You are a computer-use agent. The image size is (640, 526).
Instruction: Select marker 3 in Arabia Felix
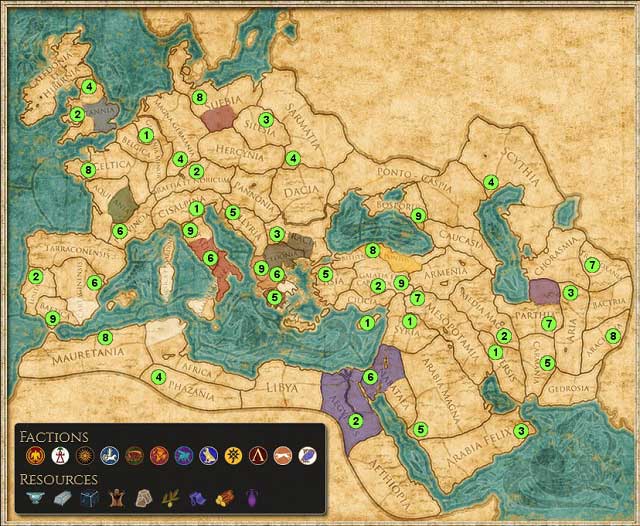pyautogui.click(x=520, y=431)
